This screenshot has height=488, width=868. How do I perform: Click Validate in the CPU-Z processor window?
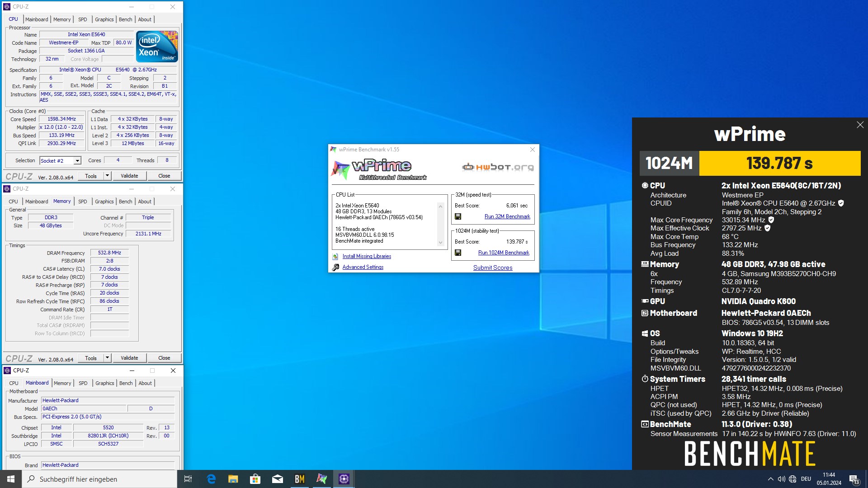click(129, 176)
